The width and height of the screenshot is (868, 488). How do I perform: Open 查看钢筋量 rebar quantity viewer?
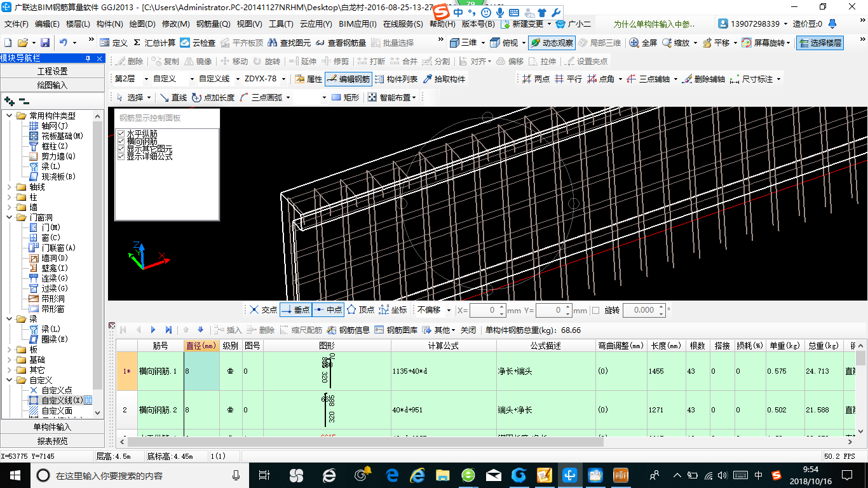pos(341,43)
